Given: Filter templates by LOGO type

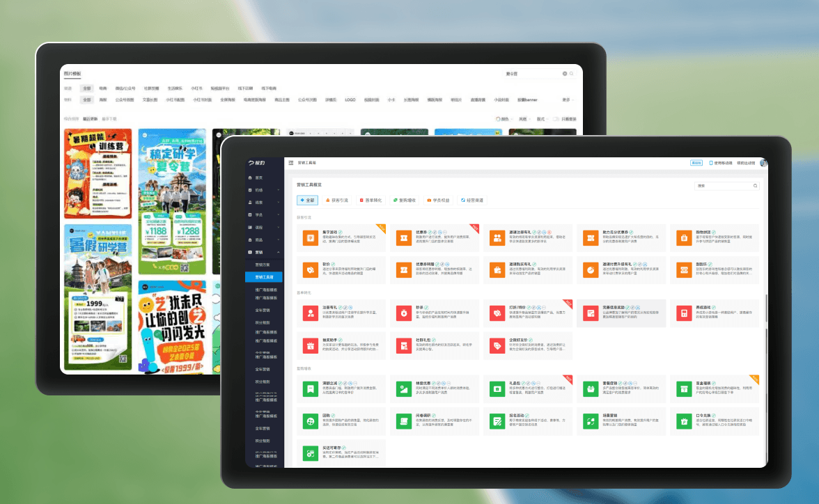Looking at the screenshot, I should pyautogui.click(x=350, y=100).
